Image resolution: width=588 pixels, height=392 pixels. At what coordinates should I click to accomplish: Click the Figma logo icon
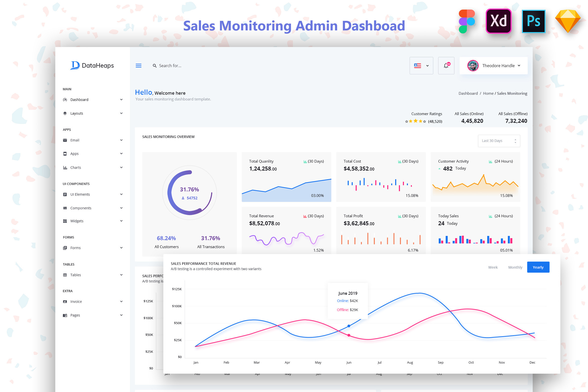(x=467, y=21)
